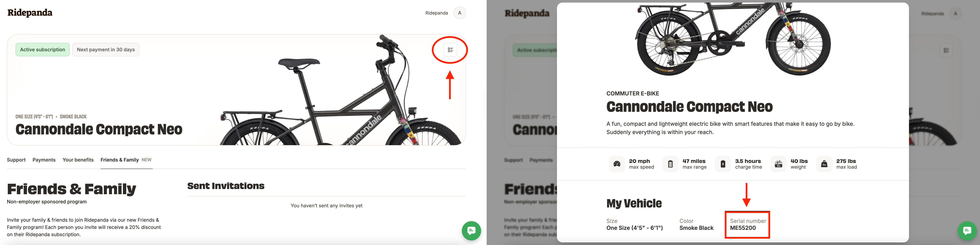Click the Cannondale Compact Neo card title

99,129
